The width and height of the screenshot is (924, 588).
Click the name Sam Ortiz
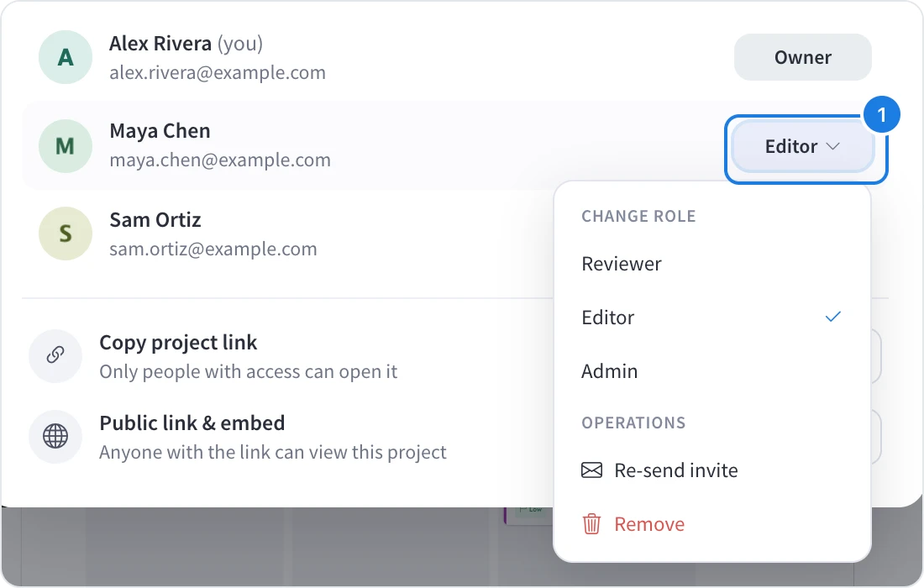[155, 220]
